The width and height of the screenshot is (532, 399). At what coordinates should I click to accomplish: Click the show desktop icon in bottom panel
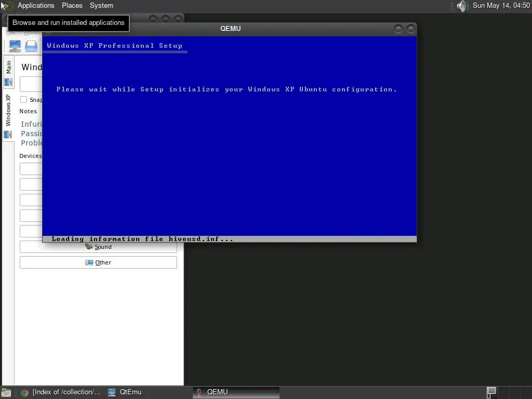[x=6, y=393]
